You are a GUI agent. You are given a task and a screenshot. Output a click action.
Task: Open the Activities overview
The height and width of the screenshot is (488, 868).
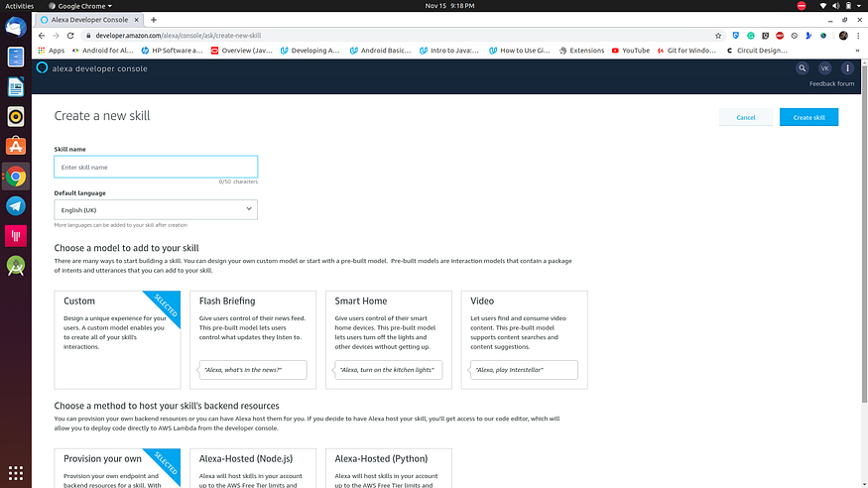pyautogui.click(x=20, y=6)
